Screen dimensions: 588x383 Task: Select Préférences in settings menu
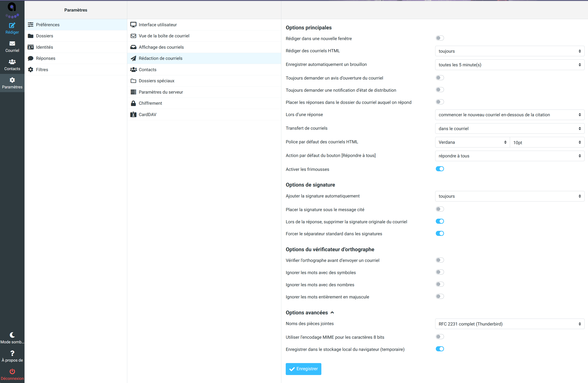(x=76, y=25)
